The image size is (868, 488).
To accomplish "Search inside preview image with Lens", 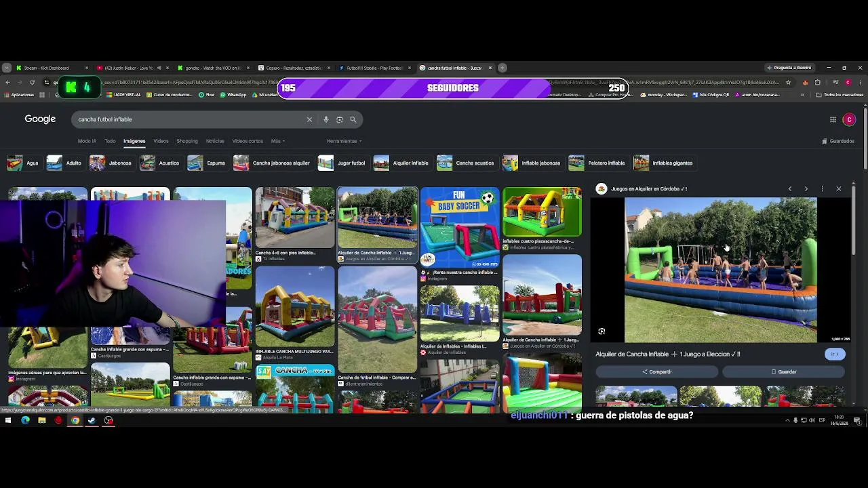I will point(601,331).
